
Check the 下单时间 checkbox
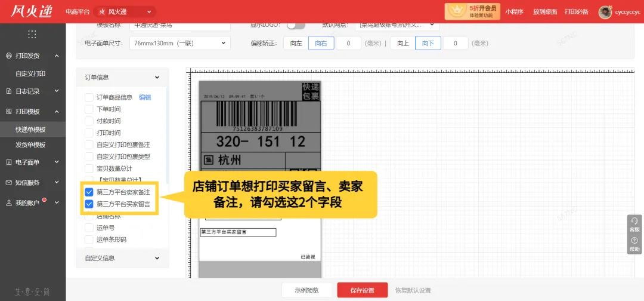coord(89,109)
